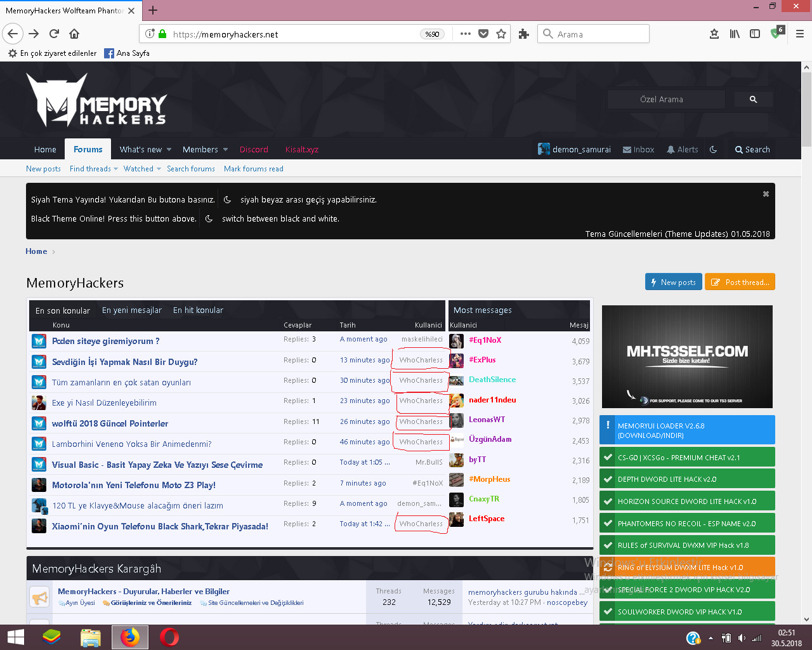Reload the current page

pyautogui.click(x=54, y=34)
